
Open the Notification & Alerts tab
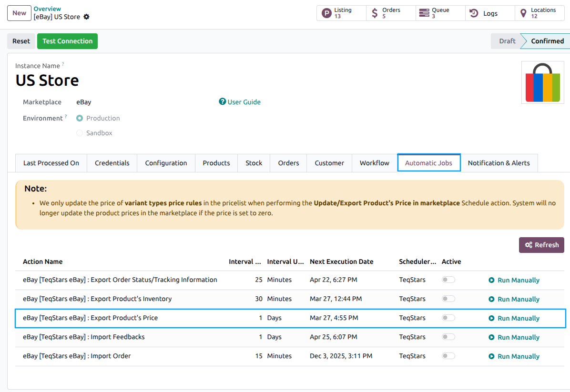(499, 163)
